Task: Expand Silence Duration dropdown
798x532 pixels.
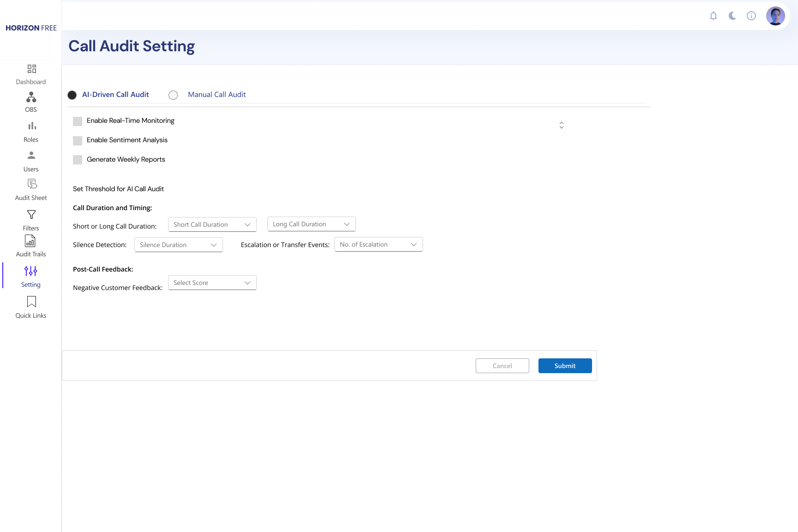Action: (178, 245)
